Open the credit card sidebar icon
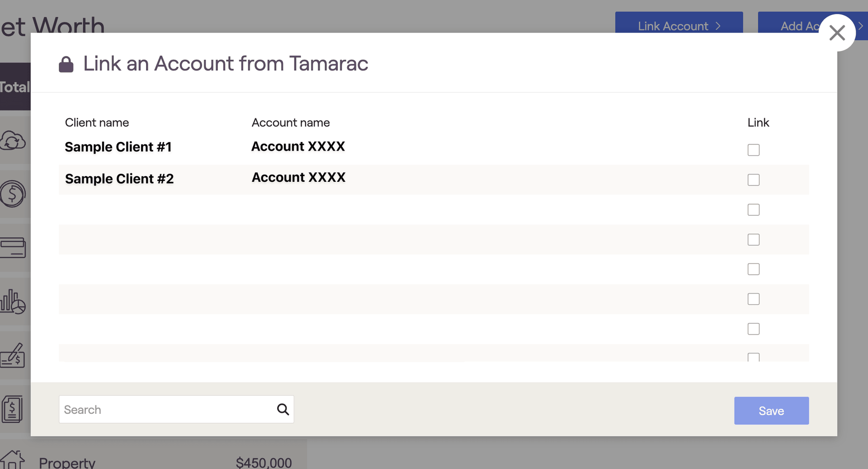This screenshot has height=469, width=868. coord(13,247)
